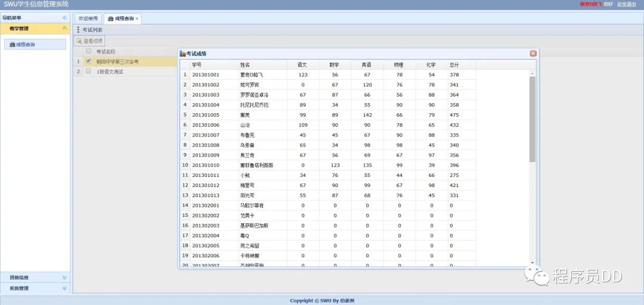Click the scores list scrollbar thumb
The height and width of the screenshot is (305, 644).
coord(532,119)
